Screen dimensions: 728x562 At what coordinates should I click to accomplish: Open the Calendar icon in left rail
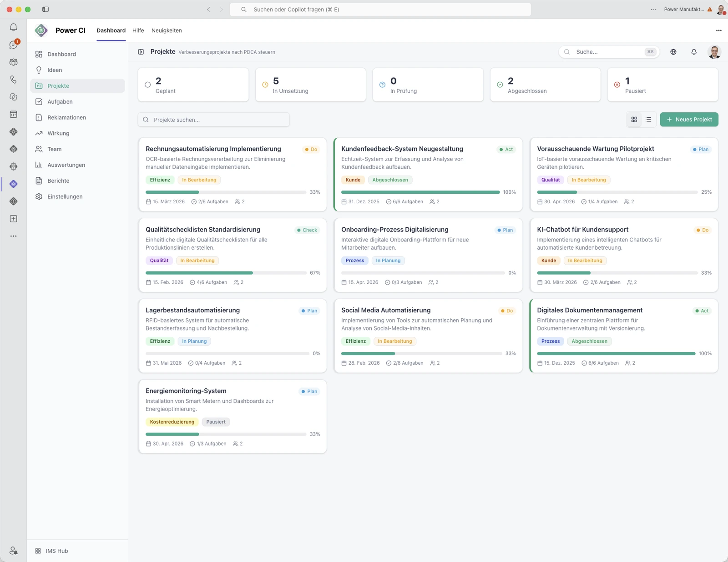click(14, 114)
